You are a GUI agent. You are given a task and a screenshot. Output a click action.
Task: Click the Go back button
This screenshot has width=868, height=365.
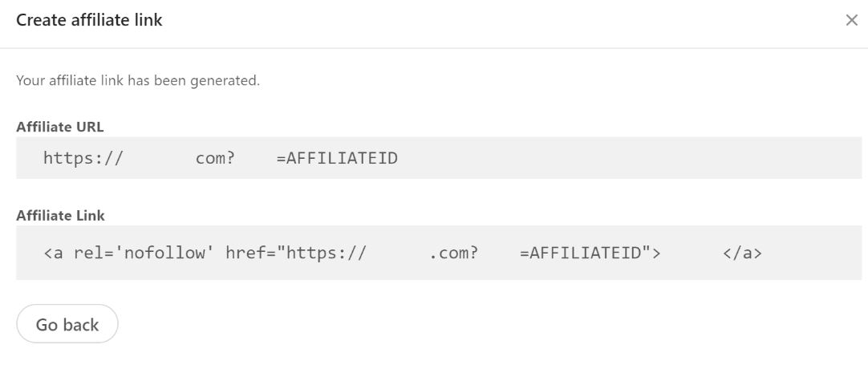pyautogui.click(x=67, y=324)
